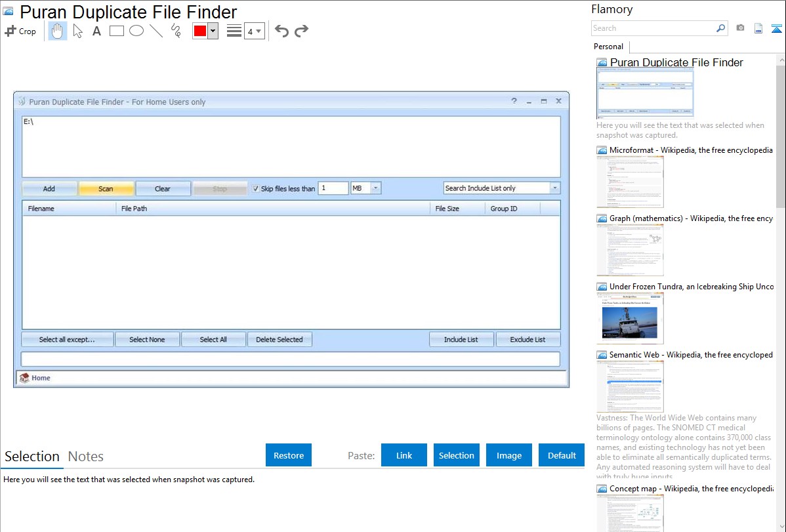Toggle the Skip files less than checkbox

click(x=256, y=188)
